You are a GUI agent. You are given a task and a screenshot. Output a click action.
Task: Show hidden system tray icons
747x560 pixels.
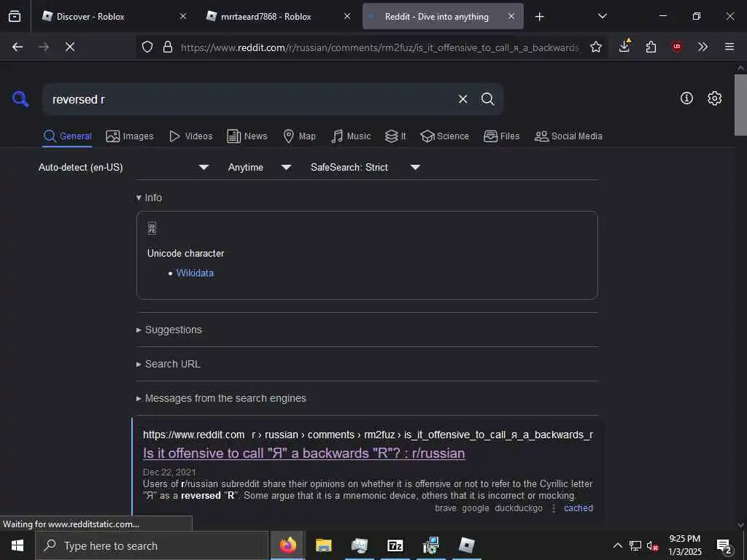[x=617, y=545]
